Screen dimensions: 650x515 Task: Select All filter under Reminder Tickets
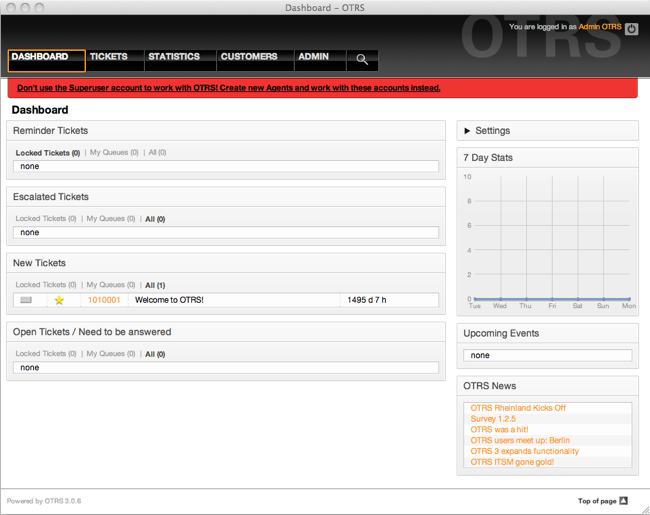click(157, 152)
